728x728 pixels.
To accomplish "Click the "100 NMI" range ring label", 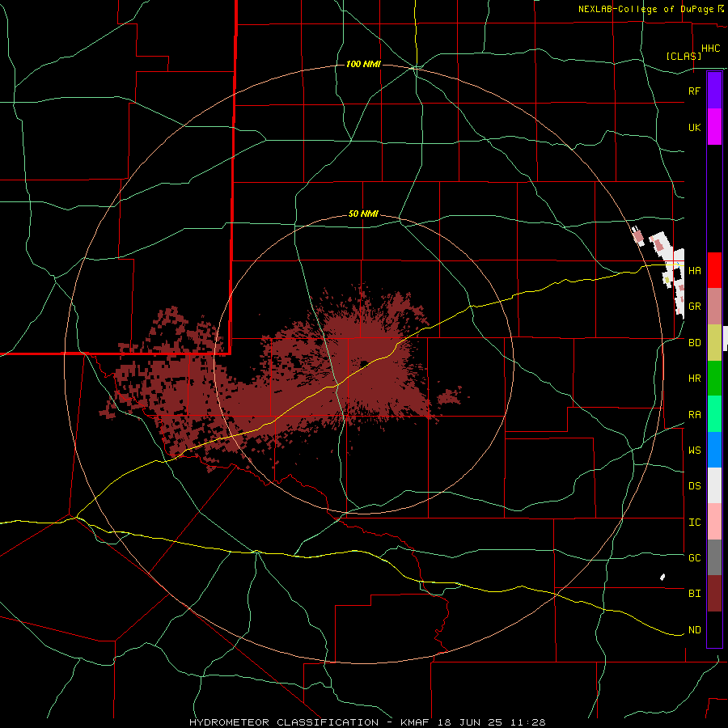I will (363, 64).
